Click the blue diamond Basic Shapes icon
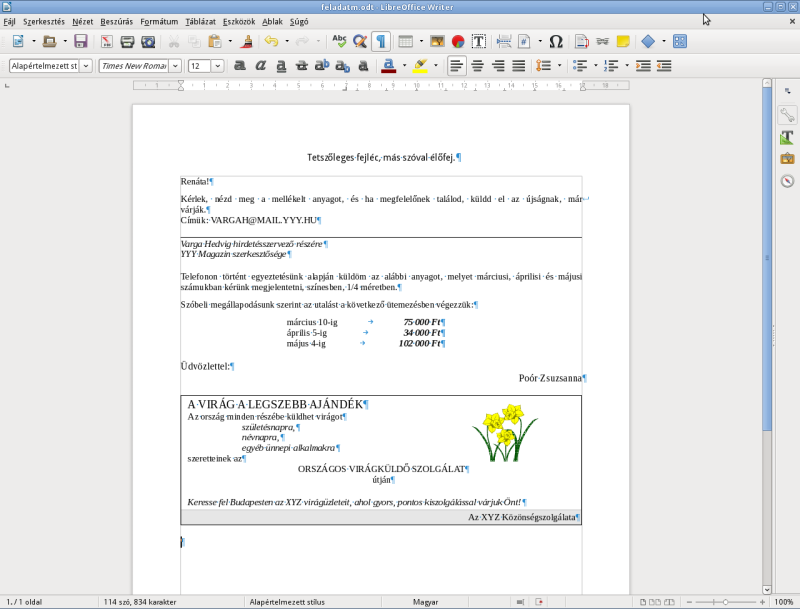 tap(648, 41)
